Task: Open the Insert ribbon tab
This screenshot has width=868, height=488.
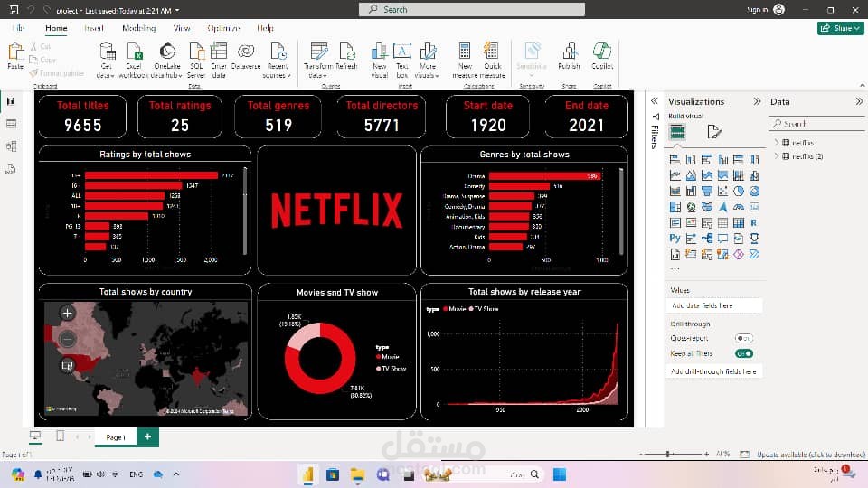Action: click(94, 28)
